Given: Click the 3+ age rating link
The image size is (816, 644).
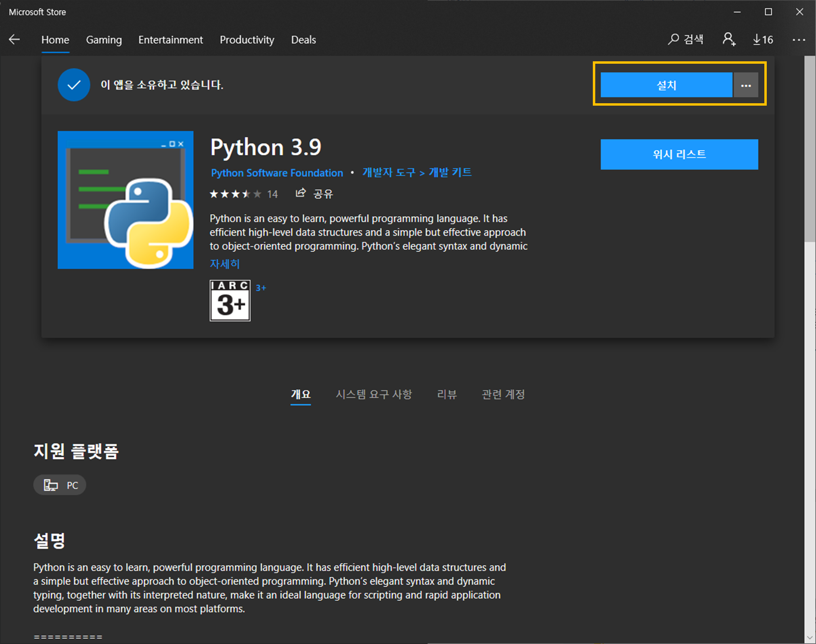Looking at the screenshot, I should coord(261,288).
